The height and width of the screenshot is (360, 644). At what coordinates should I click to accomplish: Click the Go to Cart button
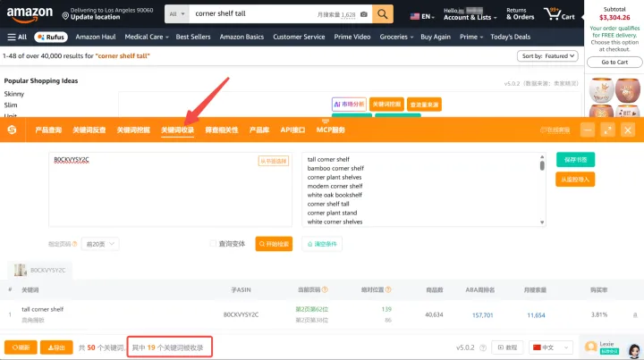(x=614, y=63)
